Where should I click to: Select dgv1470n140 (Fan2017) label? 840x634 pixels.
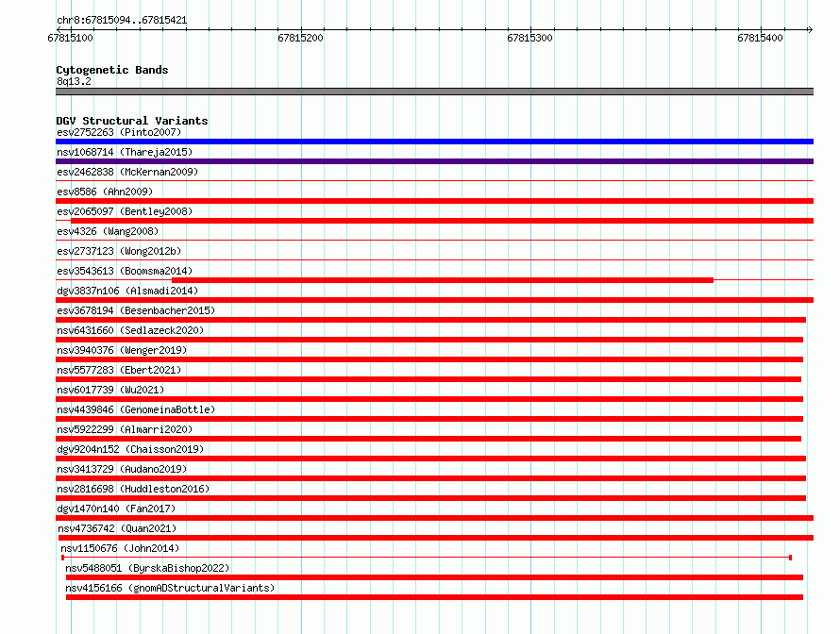(116, 509)
